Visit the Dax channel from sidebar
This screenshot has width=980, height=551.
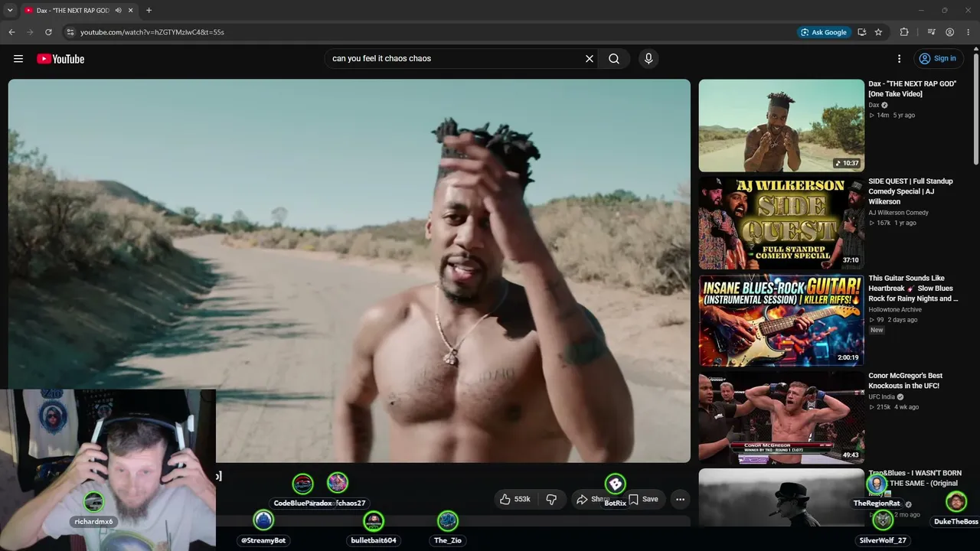pyautogui.click(x=874, y=105)
